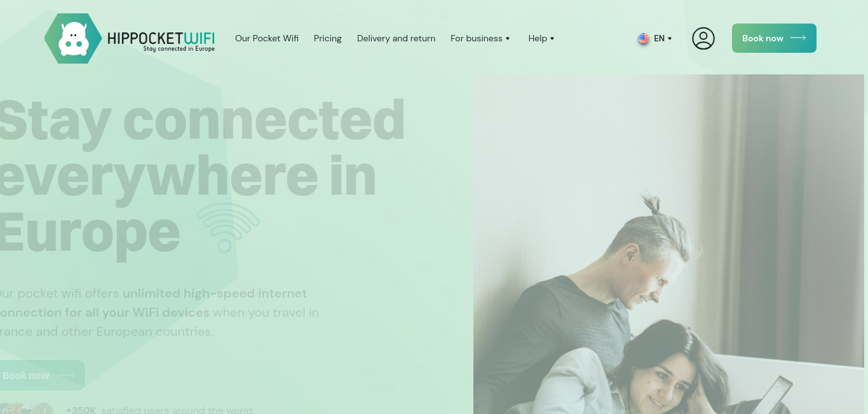This screenshot has height=414, width=868.
Task: Click the arrow in the hero Book now button
Action: pos(68,375)
